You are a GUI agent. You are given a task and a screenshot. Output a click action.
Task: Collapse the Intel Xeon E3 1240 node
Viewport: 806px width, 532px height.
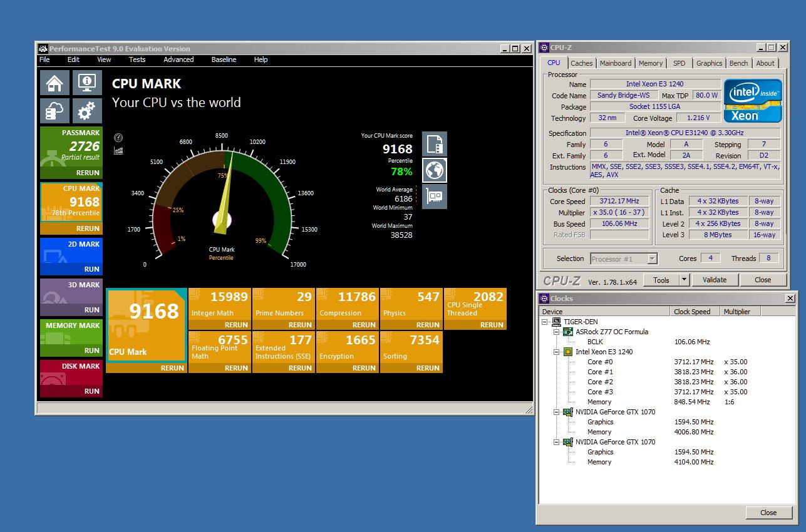557,352
